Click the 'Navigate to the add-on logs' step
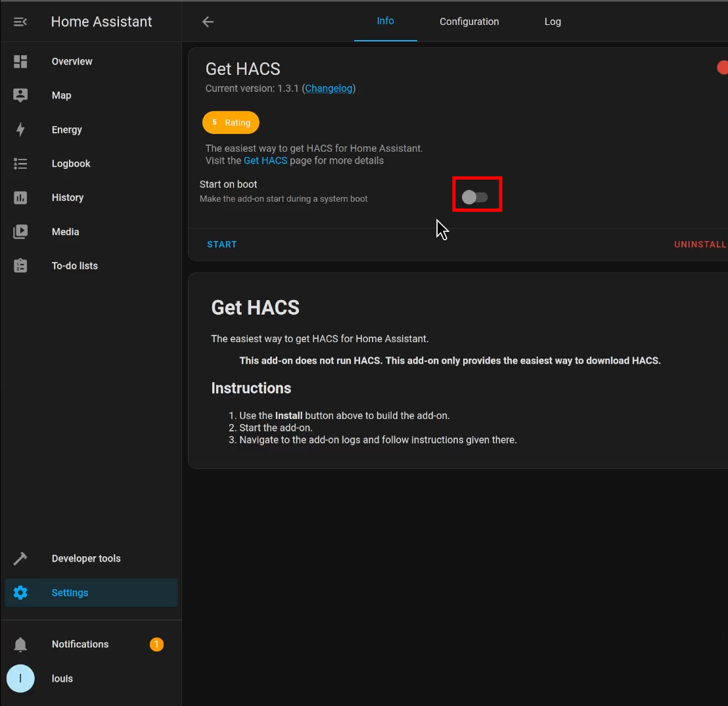The height and width of the screenshot is (706, 728). pos(378,439)
